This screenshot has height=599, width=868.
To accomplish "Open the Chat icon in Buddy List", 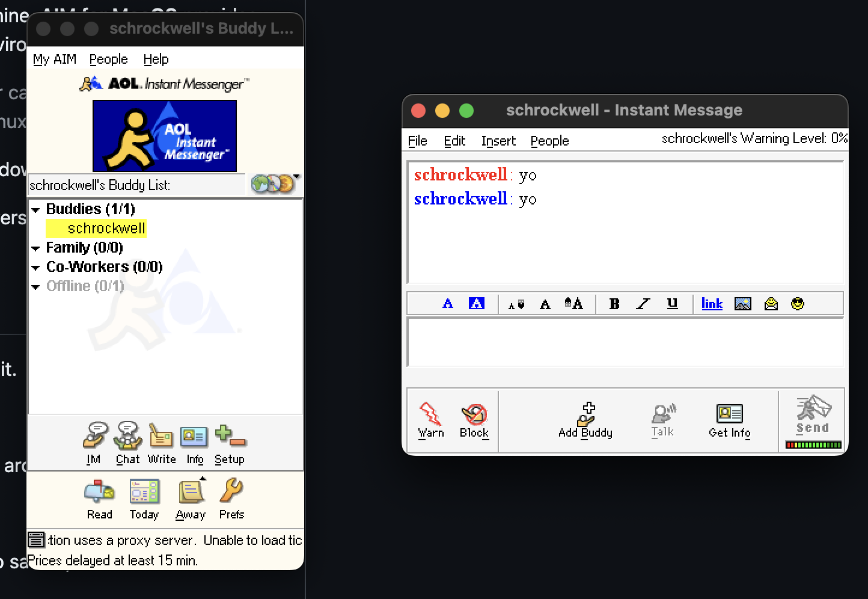I will 127,437.
